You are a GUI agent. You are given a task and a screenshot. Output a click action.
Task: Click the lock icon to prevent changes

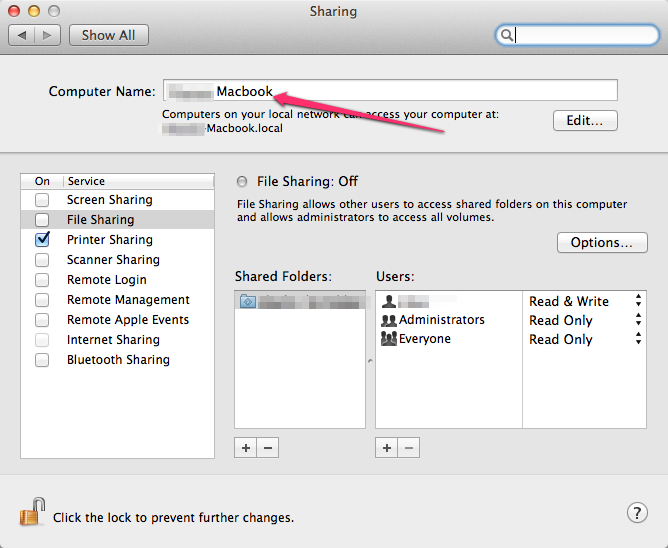pyautogui.click(x=32, y=512)
